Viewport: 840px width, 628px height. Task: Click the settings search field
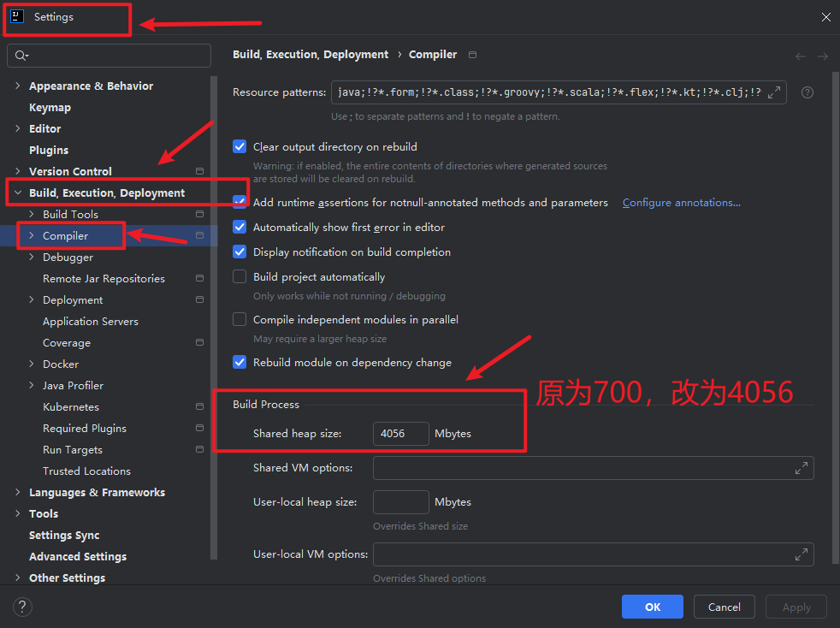tap(109, 56)
